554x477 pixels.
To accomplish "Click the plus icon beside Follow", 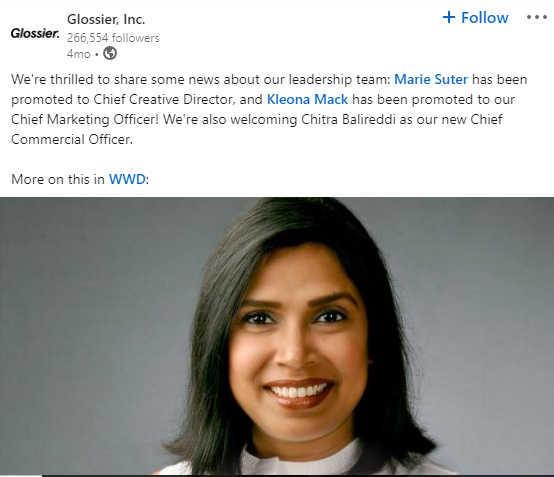I will (x=449, y=17).
